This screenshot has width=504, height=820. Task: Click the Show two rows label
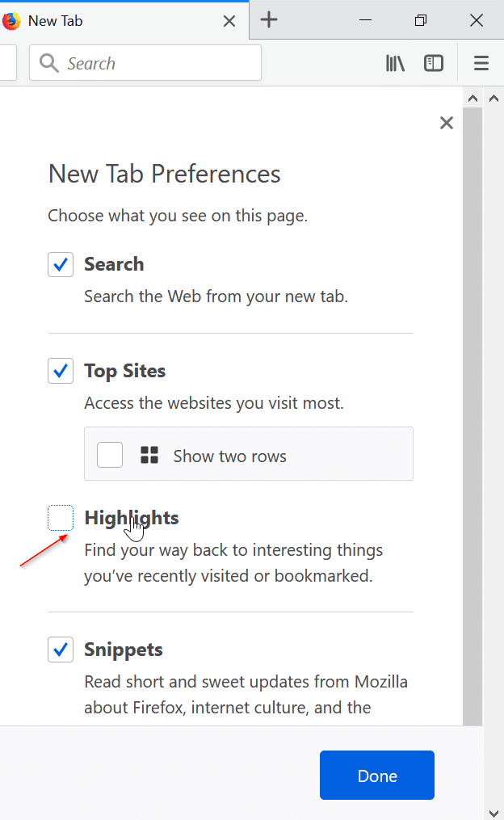[229, 456]
